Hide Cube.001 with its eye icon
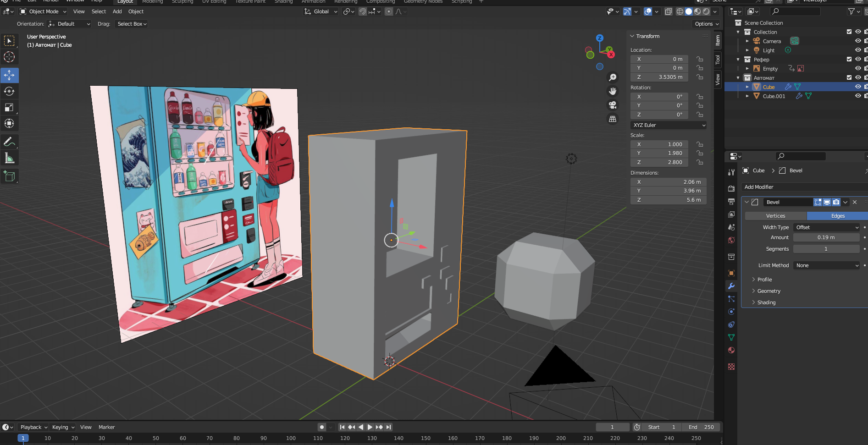This screenshot has width=868, height=445. point(858,96)
